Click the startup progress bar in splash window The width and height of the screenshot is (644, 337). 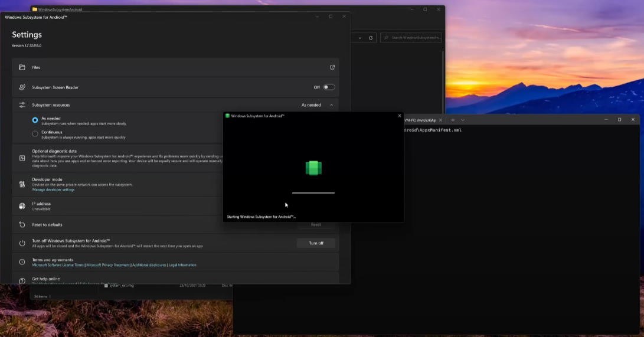(x=313, y=193)
